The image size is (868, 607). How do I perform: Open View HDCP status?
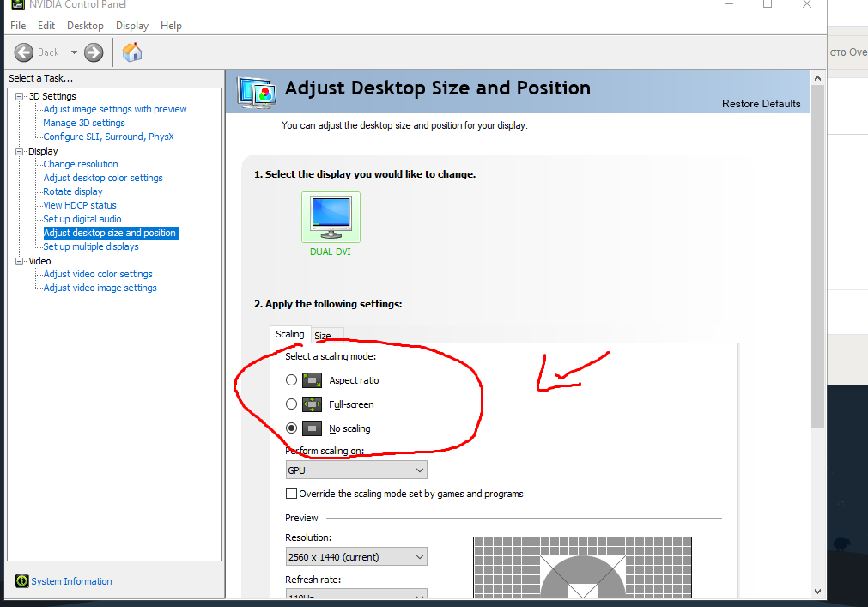pyautogui.click(x=80, y=205)
